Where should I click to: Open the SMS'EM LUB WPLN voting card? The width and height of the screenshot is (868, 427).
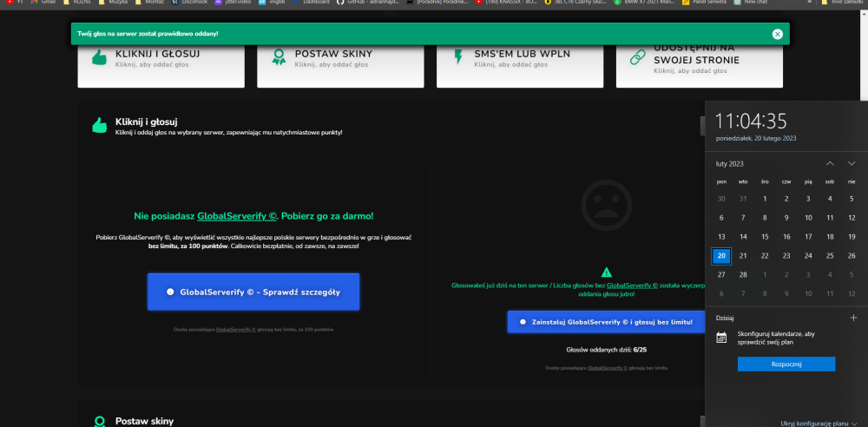click(x=520, y=67)
